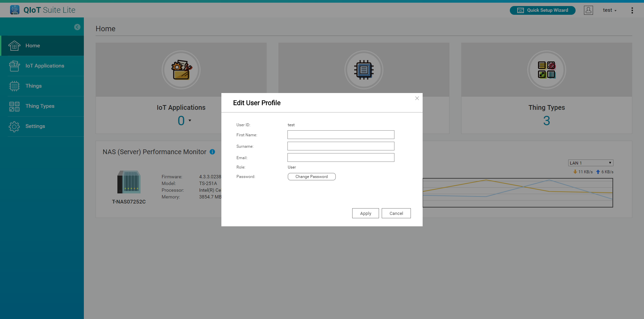Click the user profile avatar icon
This screenshot has height=319, width=644.
tap(588, 10)
